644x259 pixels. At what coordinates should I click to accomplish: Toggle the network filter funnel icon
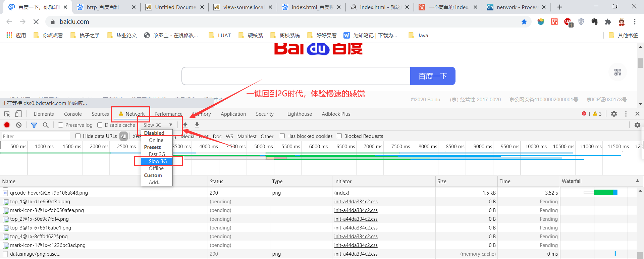pyautogui.click(x=34, y=125)
